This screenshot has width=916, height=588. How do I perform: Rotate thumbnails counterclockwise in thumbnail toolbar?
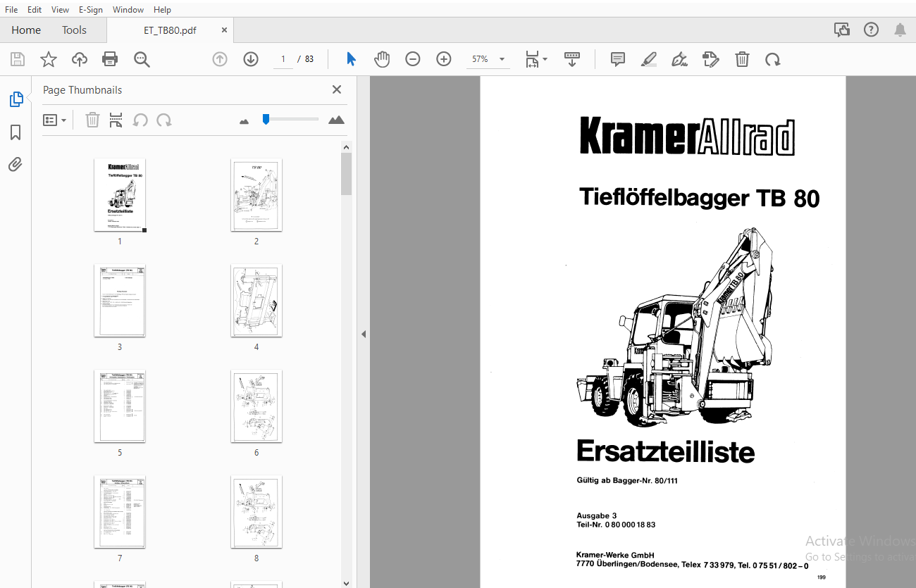140,120
